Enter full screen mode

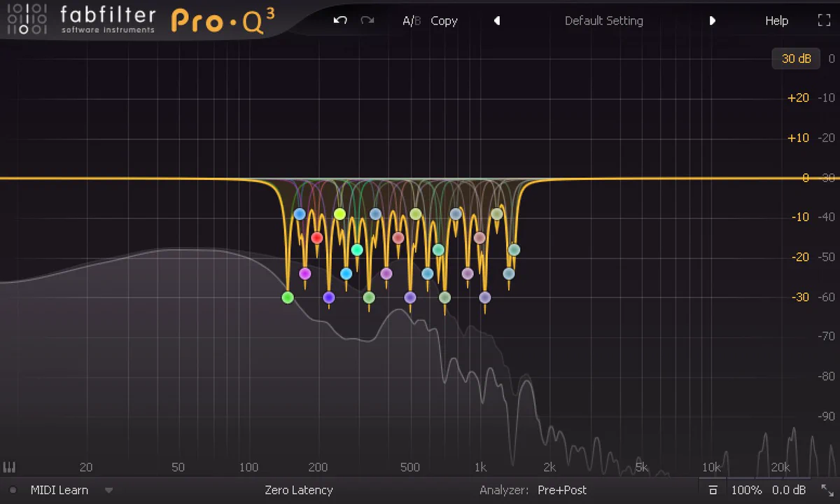coord(824,20)
